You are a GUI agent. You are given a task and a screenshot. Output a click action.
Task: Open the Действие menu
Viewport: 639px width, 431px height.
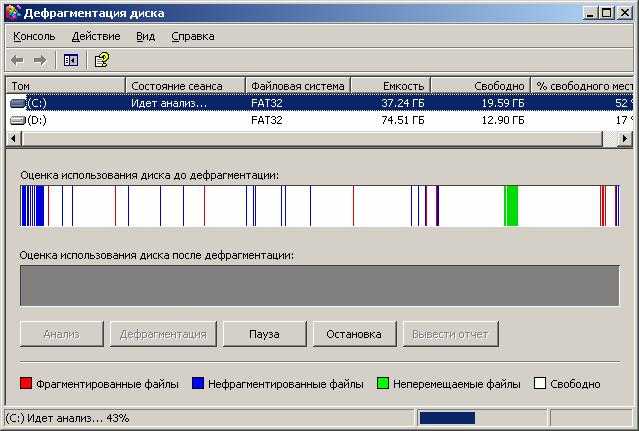point(96,36)
